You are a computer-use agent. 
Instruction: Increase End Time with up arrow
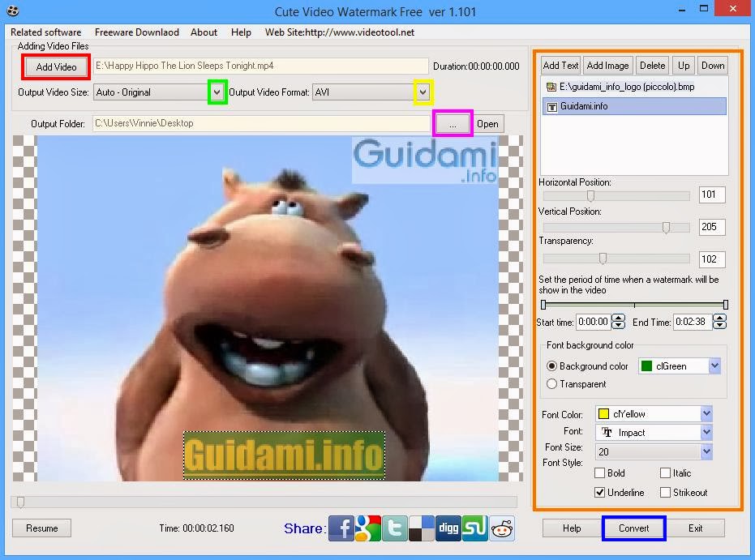pos(720,318)
